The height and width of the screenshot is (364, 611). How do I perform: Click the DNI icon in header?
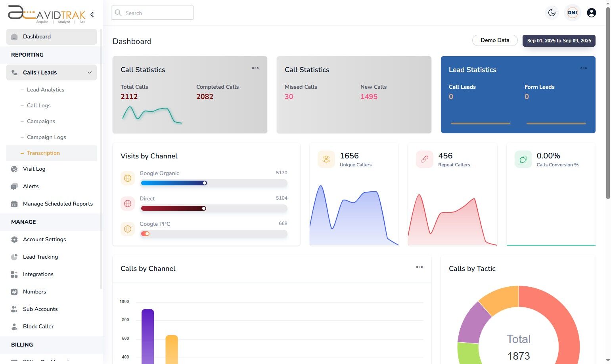573,13
